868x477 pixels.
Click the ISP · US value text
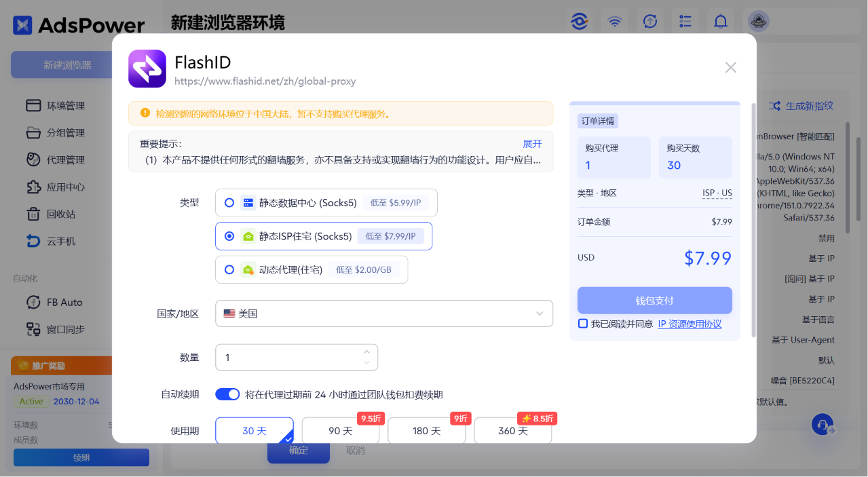click(x=717, y=193)
